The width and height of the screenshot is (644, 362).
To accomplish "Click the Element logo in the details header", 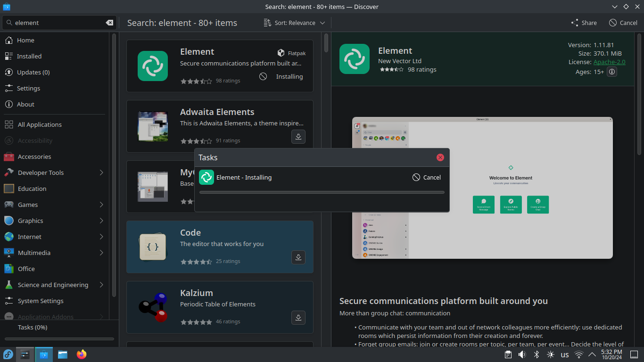I will click(x=355, y=59).
